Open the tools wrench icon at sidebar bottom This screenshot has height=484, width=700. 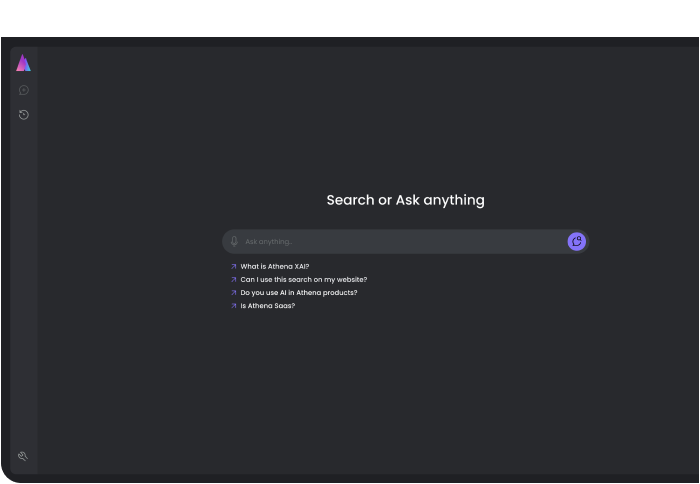(23, 456)
